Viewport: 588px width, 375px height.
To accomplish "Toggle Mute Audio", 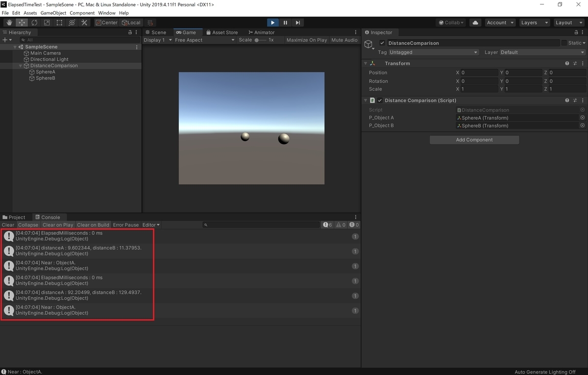I will click(x=344, y=40).
